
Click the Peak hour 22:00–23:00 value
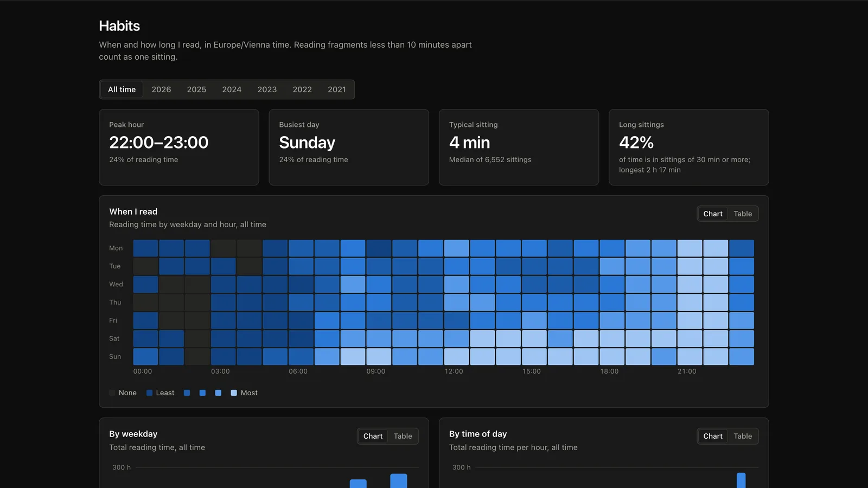(x=158, y=143)
